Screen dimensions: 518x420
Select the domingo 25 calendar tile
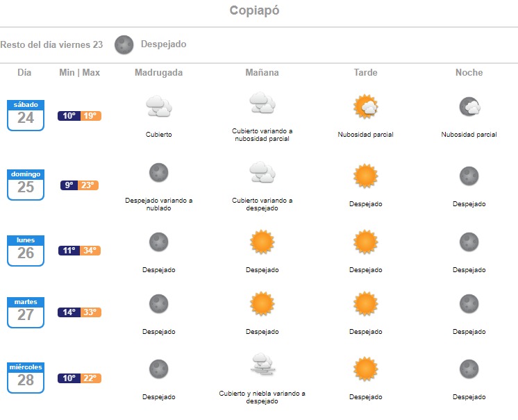[x=26, y=184]
